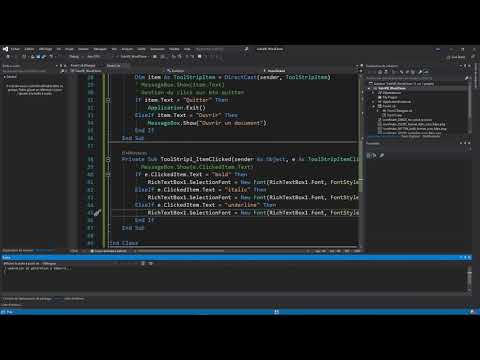
Task: Open the Outils menu
Action: [x=141, y=49]
